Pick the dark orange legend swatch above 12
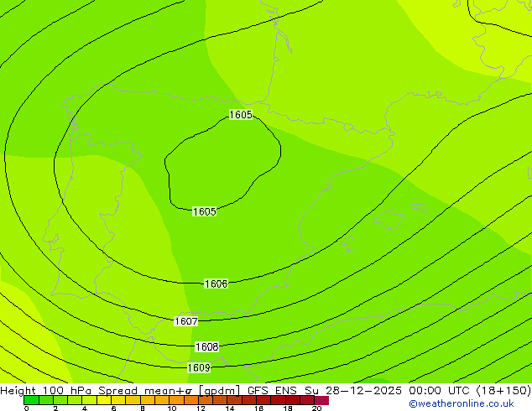Viewport: 532px width, 411px height. (206, 400)
